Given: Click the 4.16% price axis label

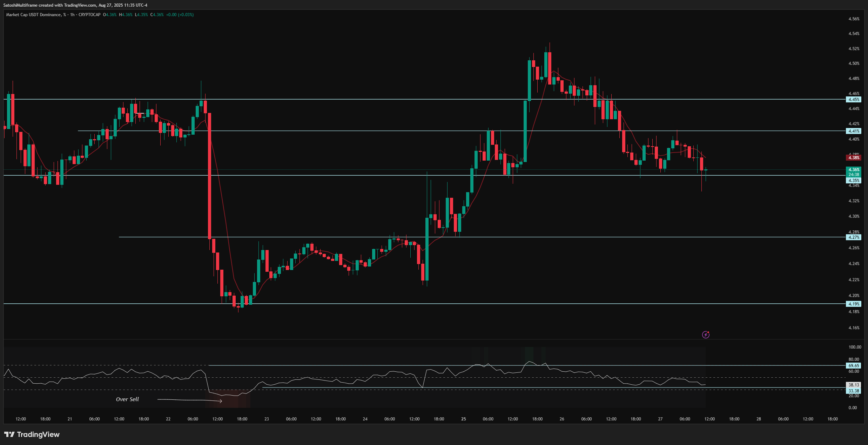Looking at the screenshot, I should coord(854,328).
